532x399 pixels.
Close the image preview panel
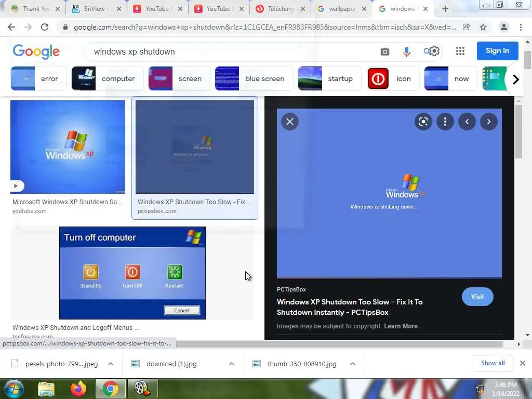(290, 122)
